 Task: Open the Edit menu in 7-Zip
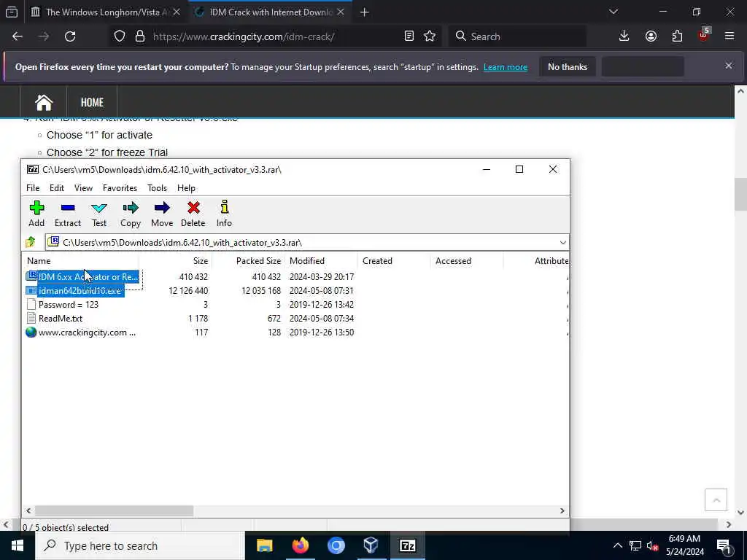[x=57, y=188]
